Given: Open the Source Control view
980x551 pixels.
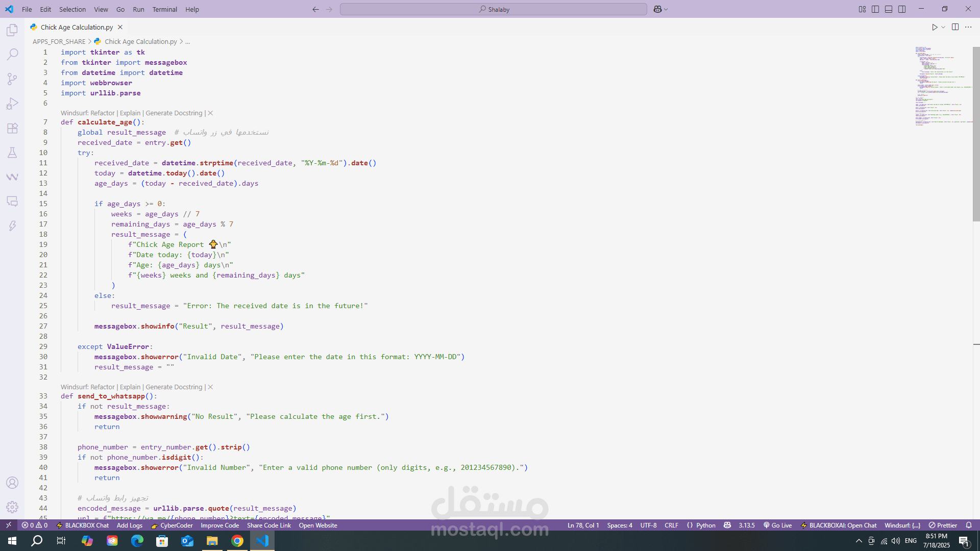Looking at the screenshot, I should click(12, 79).
